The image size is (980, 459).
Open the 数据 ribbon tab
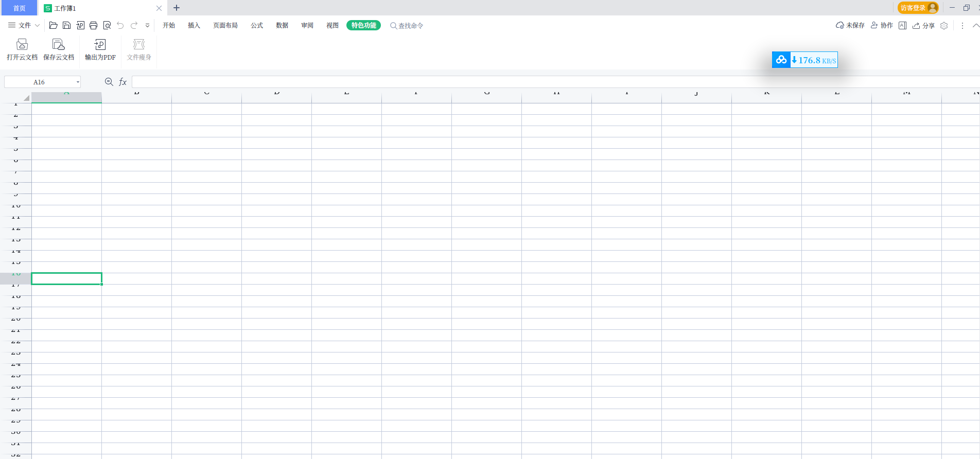[282, 25]
